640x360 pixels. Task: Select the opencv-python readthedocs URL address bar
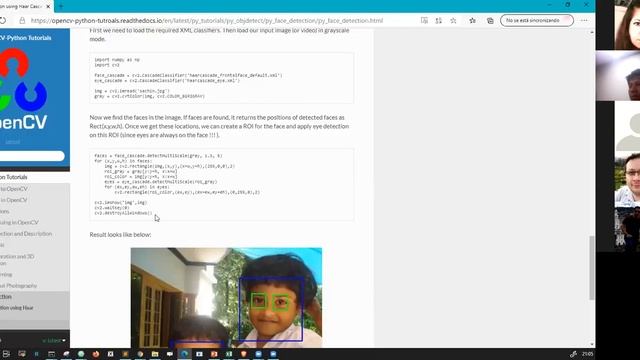(x=207, y=20)
